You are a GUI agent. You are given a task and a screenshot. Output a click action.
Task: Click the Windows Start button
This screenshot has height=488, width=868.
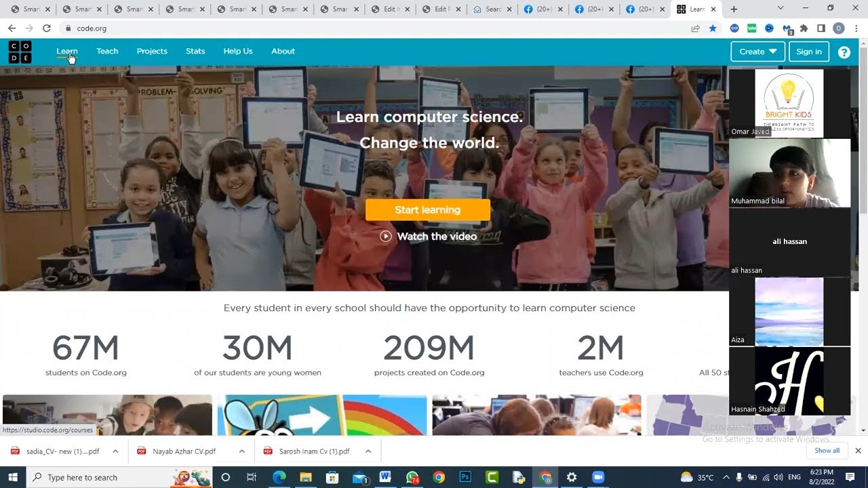[x=13, y=477]
